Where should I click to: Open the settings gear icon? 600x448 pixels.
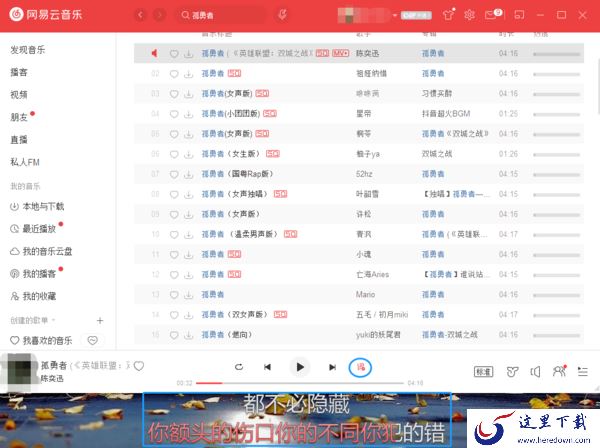(469, 15)
